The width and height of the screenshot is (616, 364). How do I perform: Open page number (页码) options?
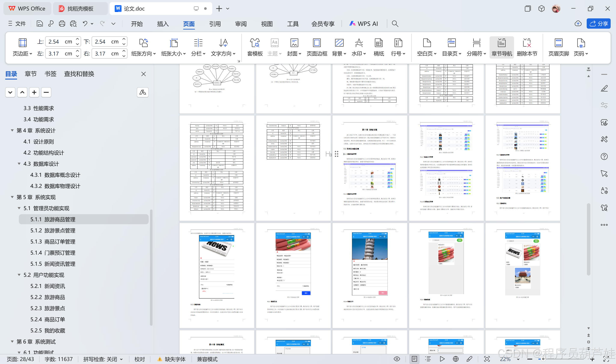(x=581, y=47)
